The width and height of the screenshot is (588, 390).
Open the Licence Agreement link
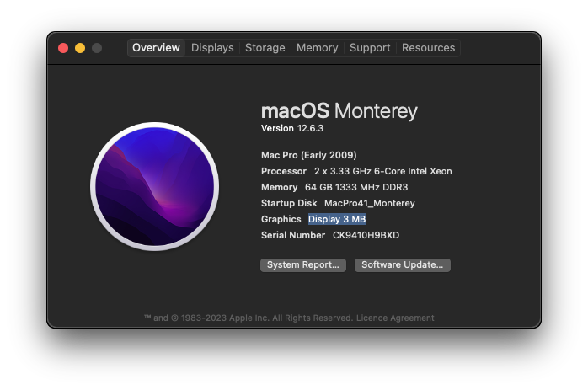(395, 318)
